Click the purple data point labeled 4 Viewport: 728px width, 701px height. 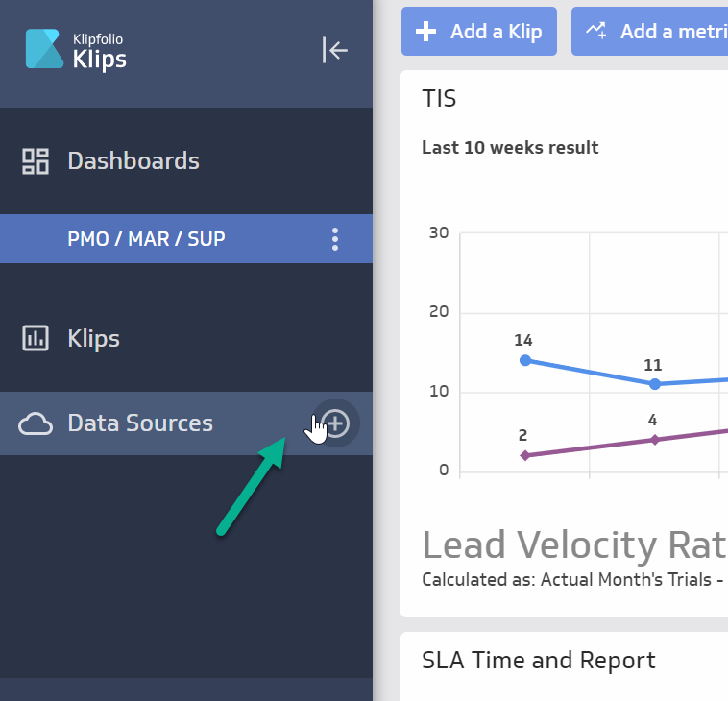pyautogui.click(x=655, y=440)
